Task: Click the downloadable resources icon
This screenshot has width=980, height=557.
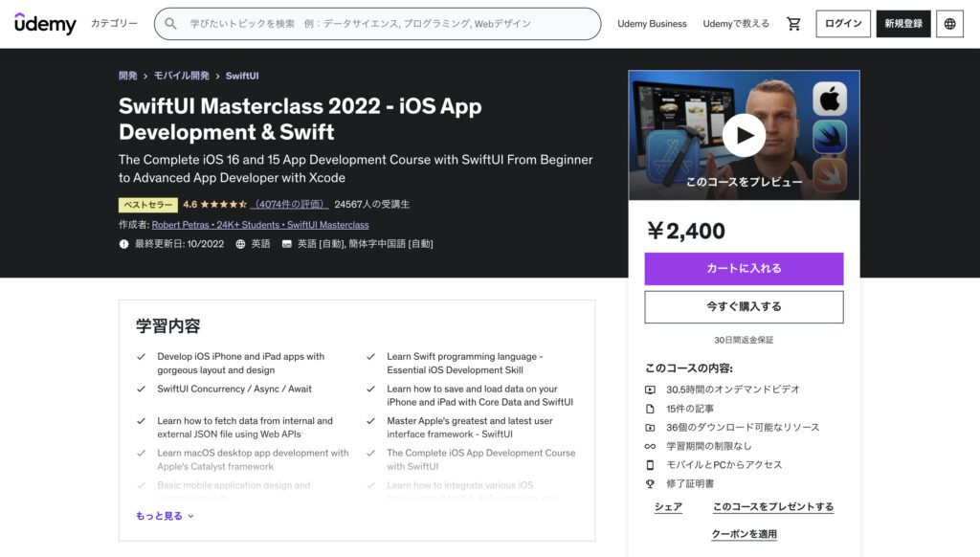Action: coord(650,428)
